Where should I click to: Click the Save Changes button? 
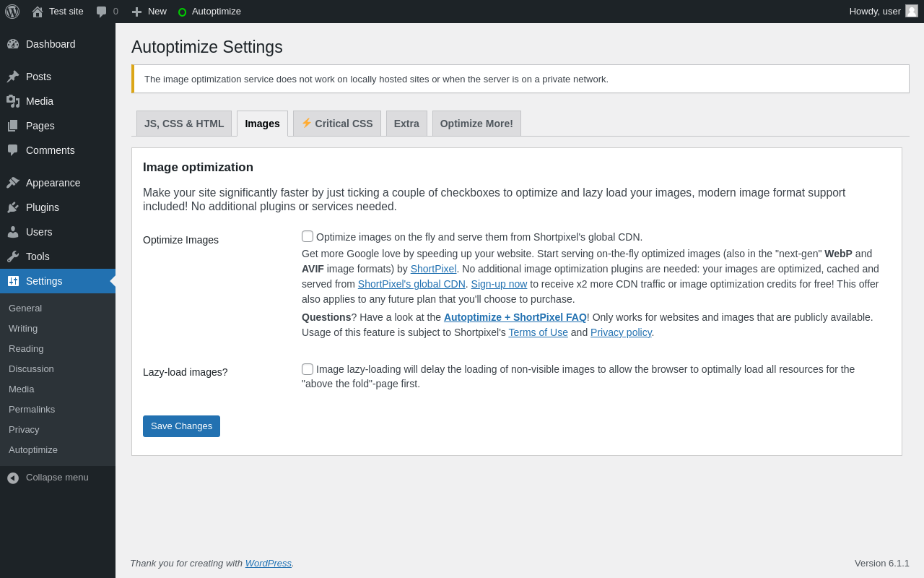tap(181, 426)
